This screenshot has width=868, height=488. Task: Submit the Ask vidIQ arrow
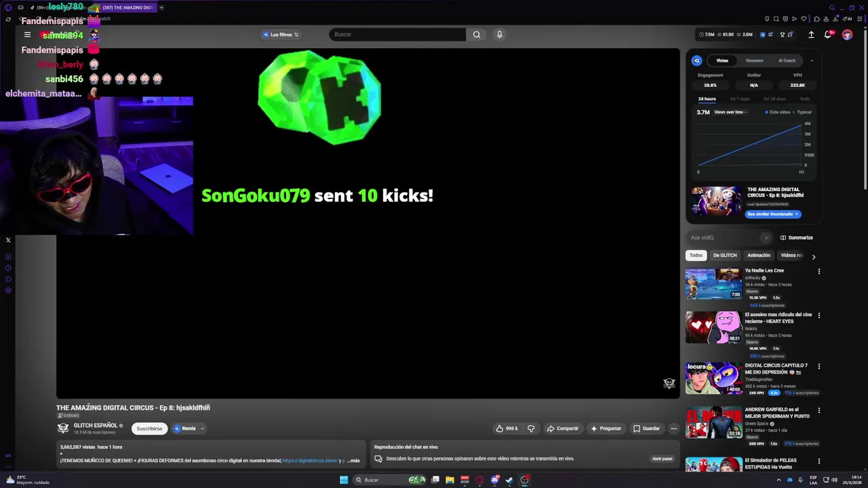[766, 238]
